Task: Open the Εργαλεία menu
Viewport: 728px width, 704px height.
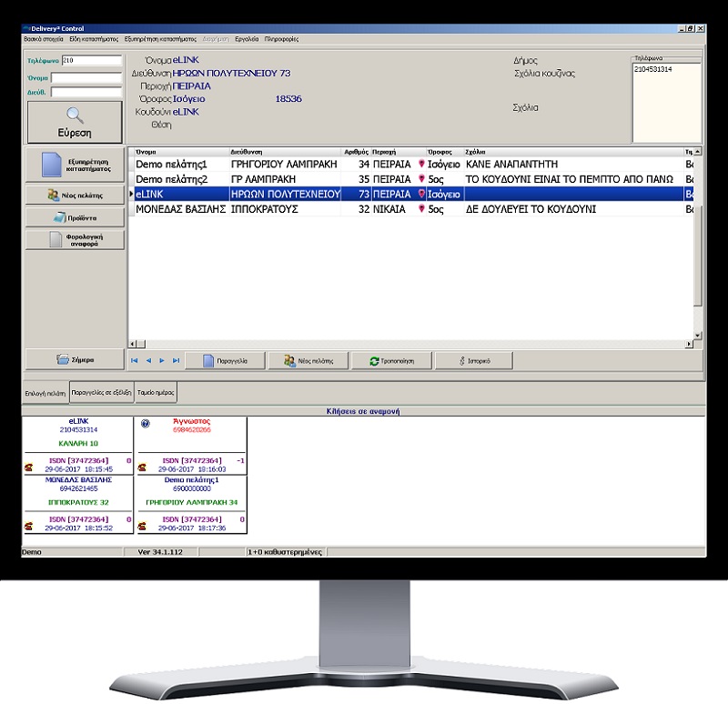Action: click(x=246, y=40)
